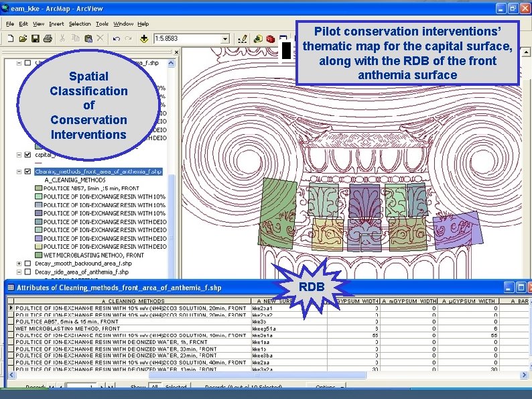Click the 'WET MICROBLASTING METHOD, FRONT' table cell
Viewport: 532px width, 399px height.
coord(133,329)
